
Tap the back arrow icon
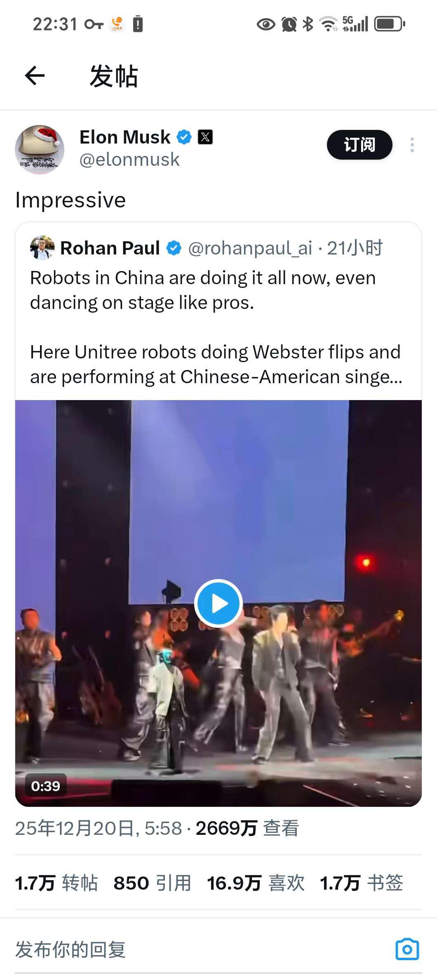coord(35,76)
